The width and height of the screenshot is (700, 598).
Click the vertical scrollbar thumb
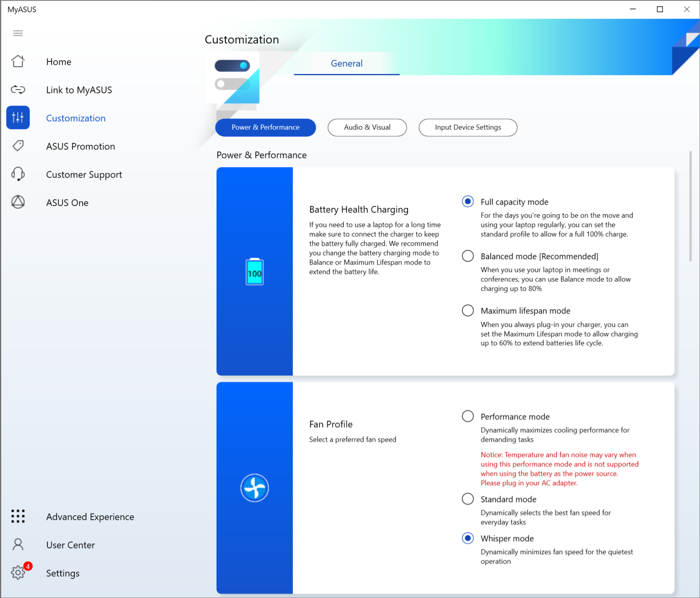point(691,206)
